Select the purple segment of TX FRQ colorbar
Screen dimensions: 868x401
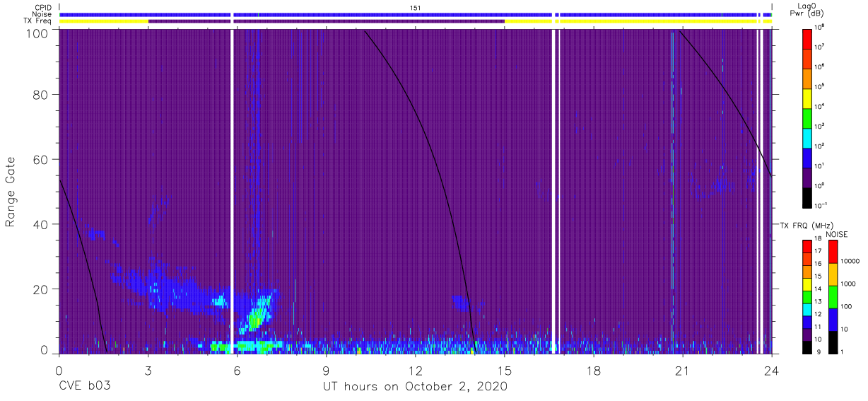tap(807, 334)
